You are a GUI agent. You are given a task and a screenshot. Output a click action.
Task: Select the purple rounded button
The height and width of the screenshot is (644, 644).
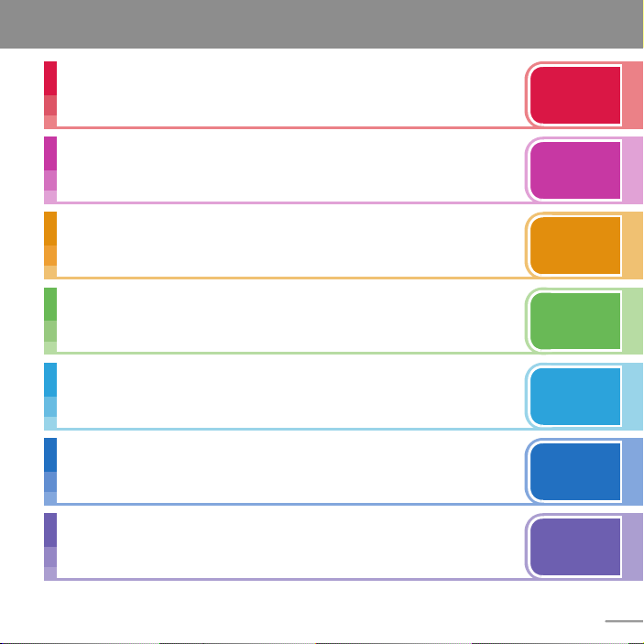(x=575, y=547)
